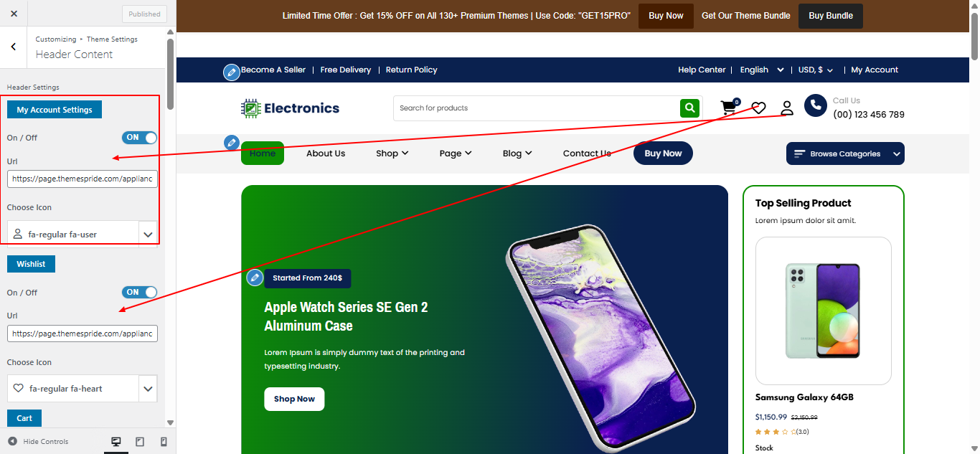The height and width of the screenshot is (454, 980).
Task: Toggle My Account Settings On/Off switch
Action: click(x=139, y=138)
